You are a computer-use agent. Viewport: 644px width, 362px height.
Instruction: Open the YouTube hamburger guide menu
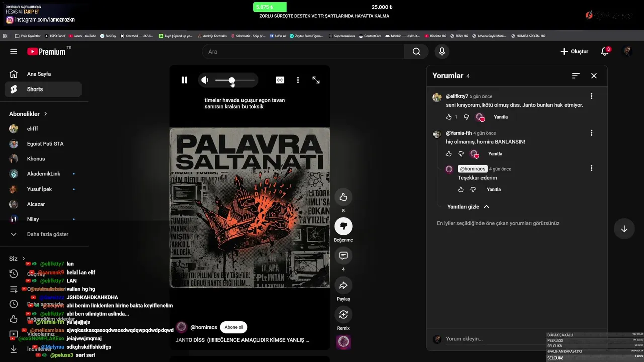(14, 52)
